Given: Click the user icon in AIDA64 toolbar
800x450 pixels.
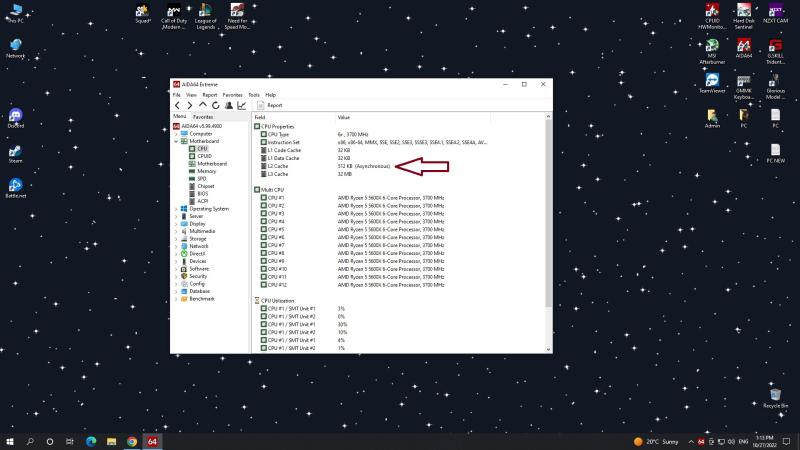Looking at the screenshot, I should point(228,105).
